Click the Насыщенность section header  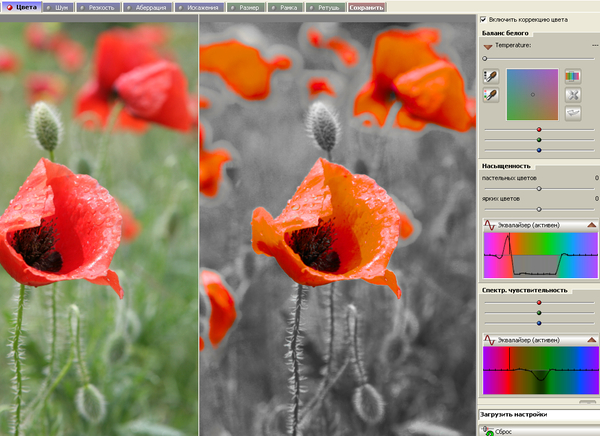[x=506, y=166]
